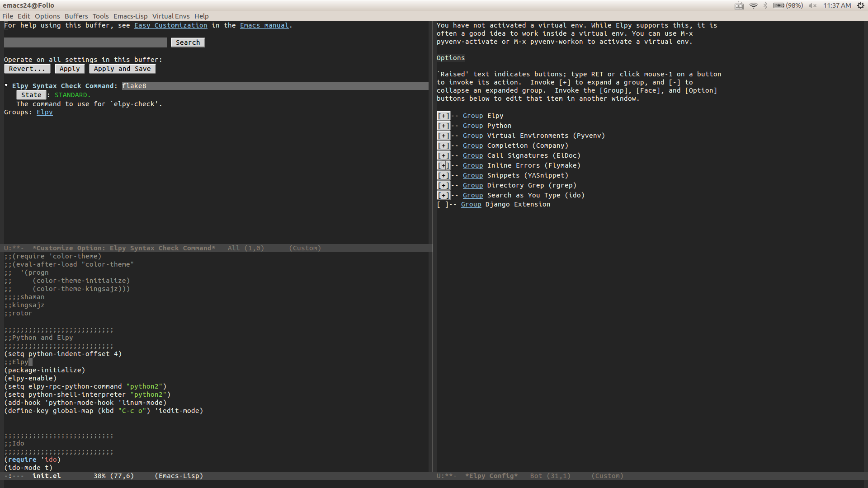
Task: Open the Emacs-Lisp menu
Action: pyautogui.click(x=130, y=16)
